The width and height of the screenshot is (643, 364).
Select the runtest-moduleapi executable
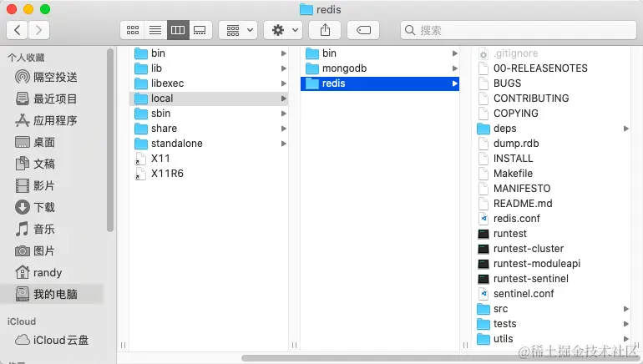(551, 264)
